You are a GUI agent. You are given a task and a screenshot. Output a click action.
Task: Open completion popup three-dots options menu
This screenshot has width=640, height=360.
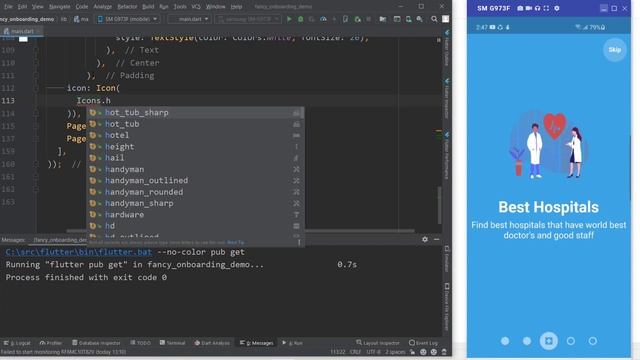pyautogui.click(x=299, y=242)
